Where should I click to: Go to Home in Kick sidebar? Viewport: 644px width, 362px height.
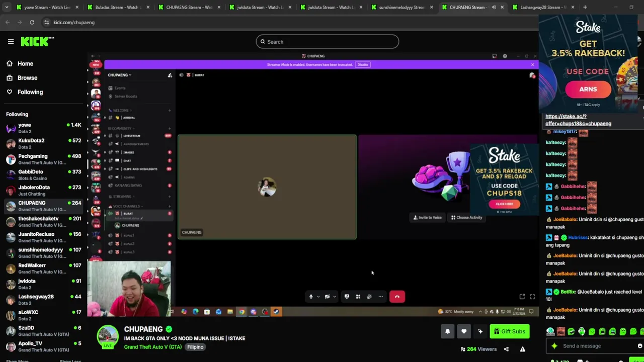(x=25, y=64)
